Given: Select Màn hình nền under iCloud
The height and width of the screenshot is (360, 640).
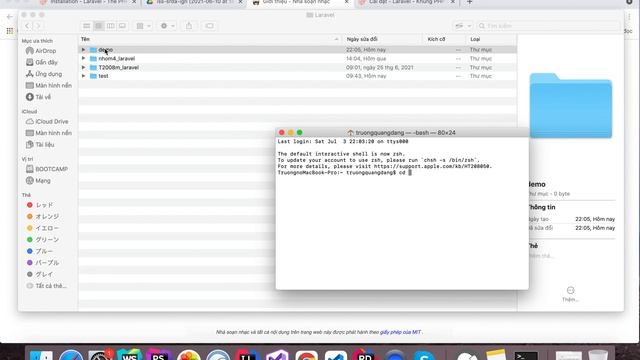Looking at the screenshot, I should [x=49, y=133].
